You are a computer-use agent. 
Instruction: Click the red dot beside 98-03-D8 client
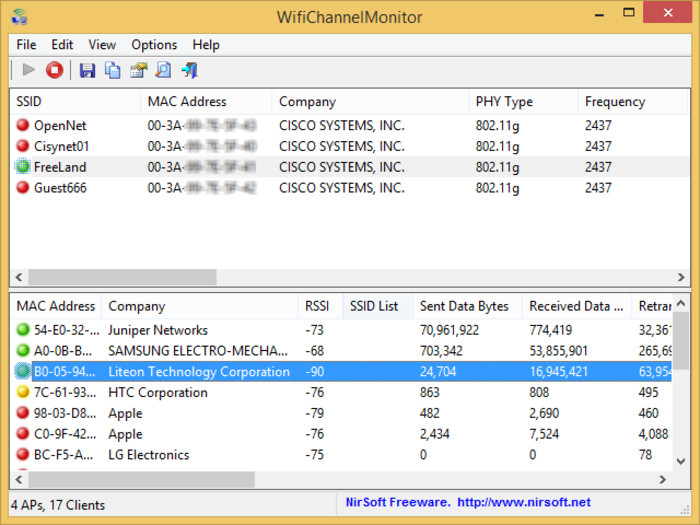pyautogui.click(x=23, y=412)
